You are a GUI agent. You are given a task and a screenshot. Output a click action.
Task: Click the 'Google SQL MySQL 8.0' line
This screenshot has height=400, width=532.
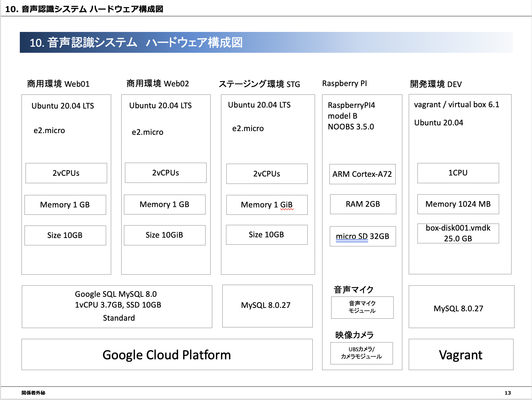click(116, 294)
